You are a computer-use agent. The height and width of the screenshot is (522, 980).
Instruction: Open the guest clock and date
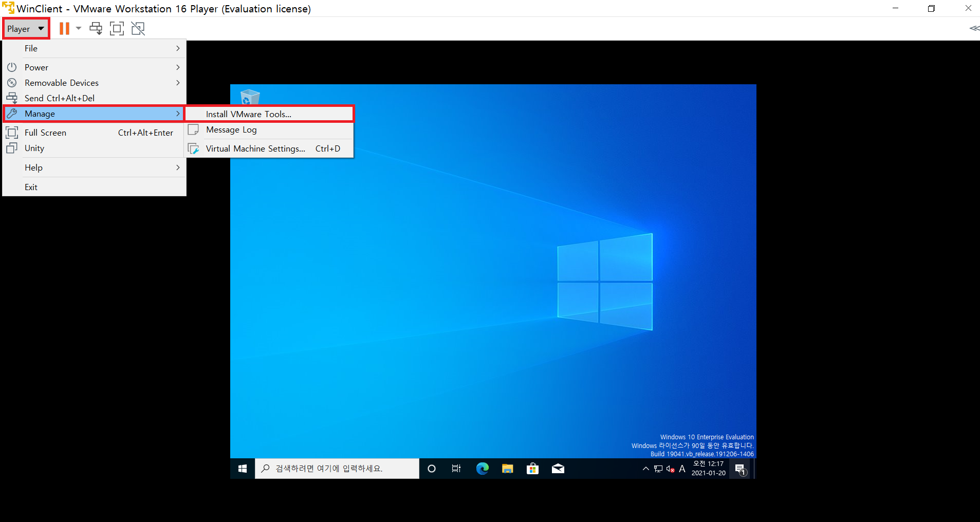click(x=708, y=469)
